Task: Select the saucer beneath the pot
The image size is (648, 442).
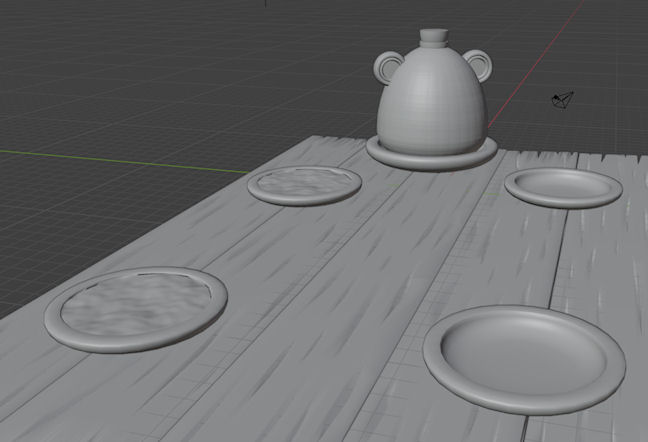Action: click(430, 155)
